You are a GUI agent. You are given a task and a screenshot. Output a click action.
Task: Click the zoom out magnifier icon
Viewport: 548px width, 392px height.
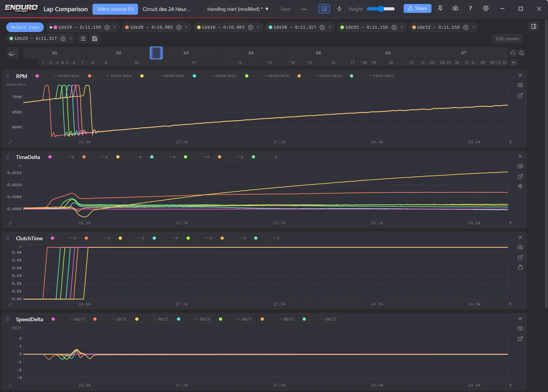click(521, 53)
